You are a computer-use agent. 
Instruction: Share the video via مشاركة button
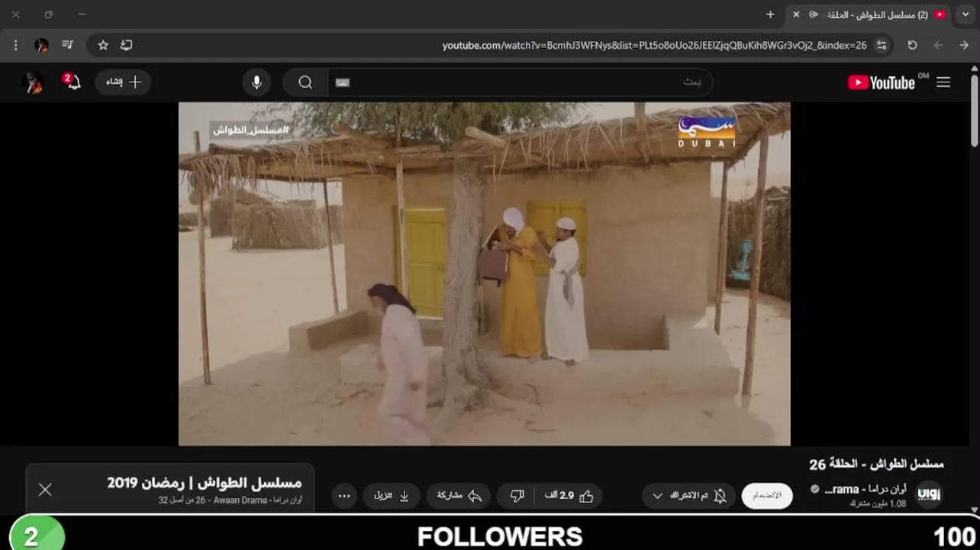coord(459,496)
